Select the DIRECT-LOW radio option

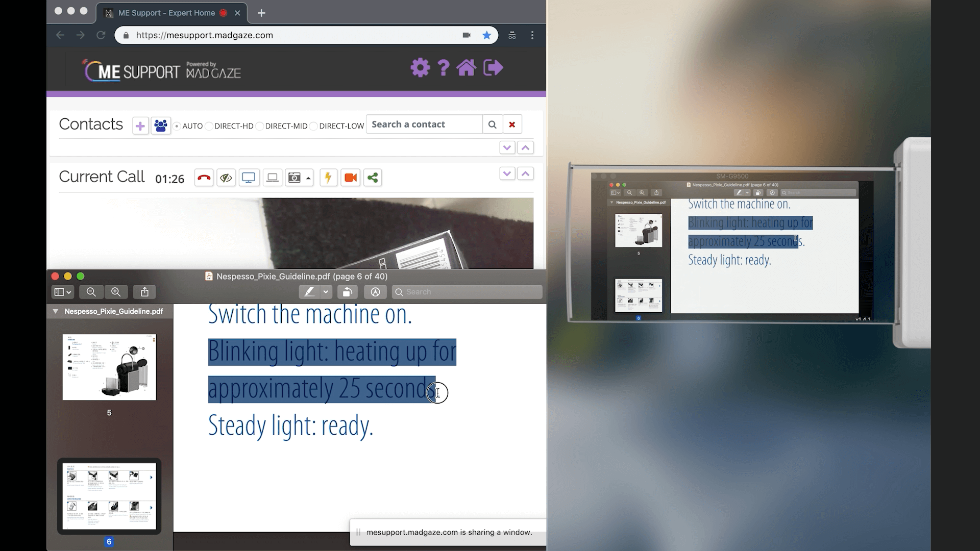pos(313,126)
